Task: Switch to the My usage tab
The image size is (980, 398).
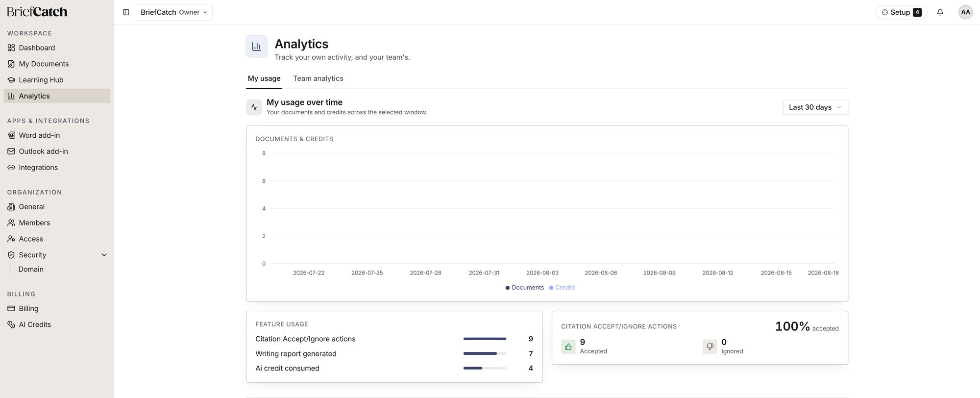Action: (264, 78)
